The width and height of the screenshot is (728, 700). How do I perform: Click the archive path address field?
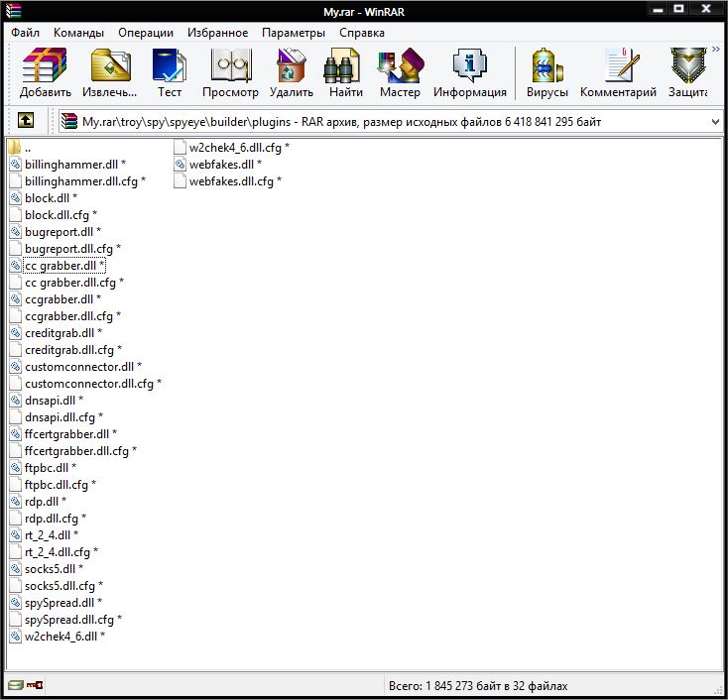click(390, 122)
